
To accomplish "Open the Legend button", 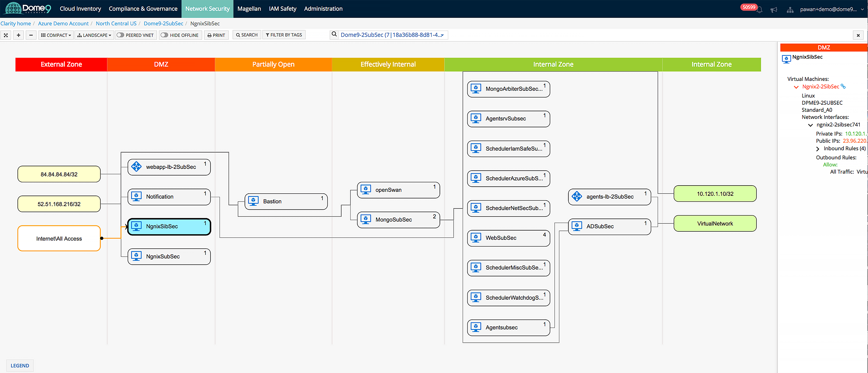I will click(x=20, y=366).
